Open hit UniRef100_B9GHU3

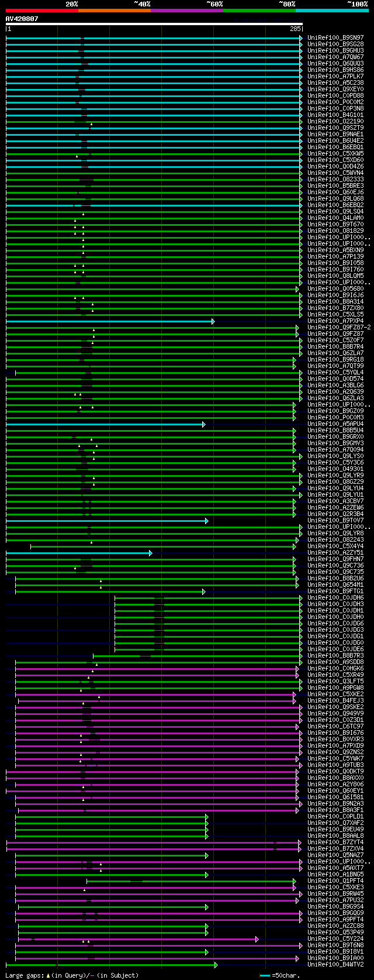[x=335, y=51]
